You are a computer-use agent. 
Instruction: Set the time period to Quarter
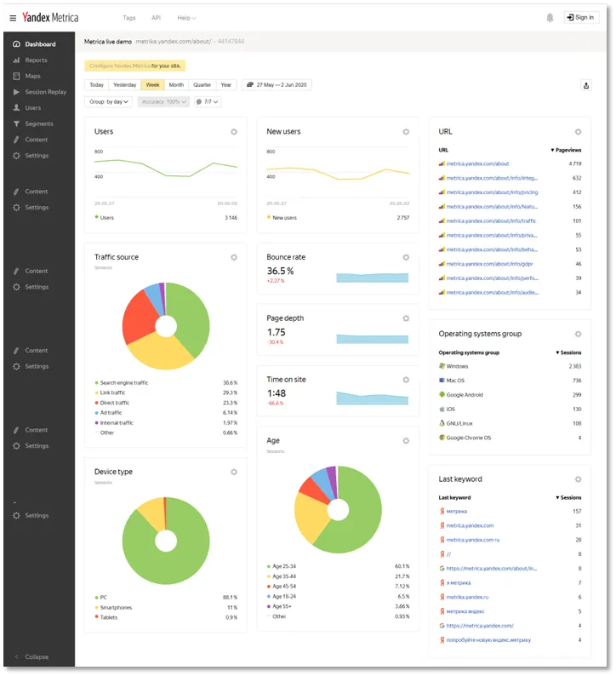pyautogui.click(x=202, y=85)
